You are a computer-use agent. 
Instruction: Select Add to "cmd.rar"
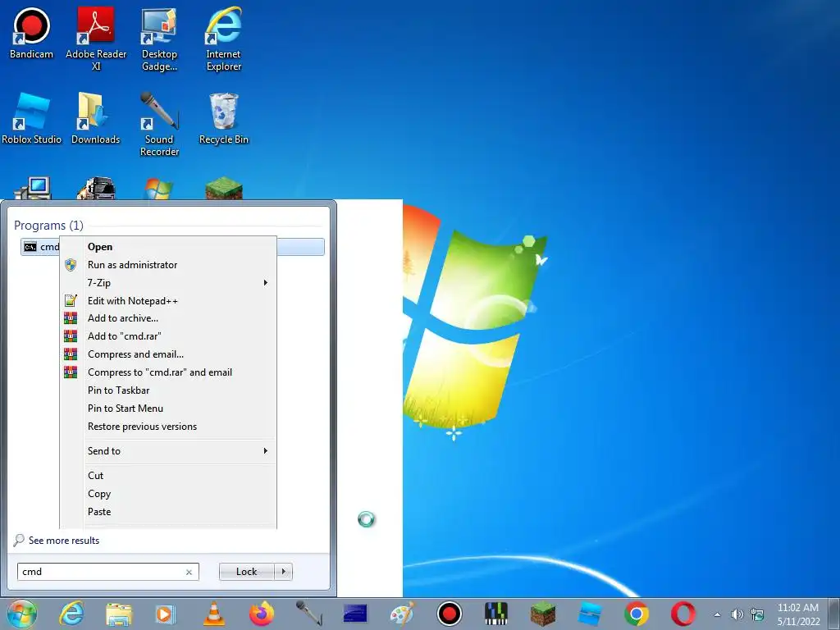coord(167,336)
